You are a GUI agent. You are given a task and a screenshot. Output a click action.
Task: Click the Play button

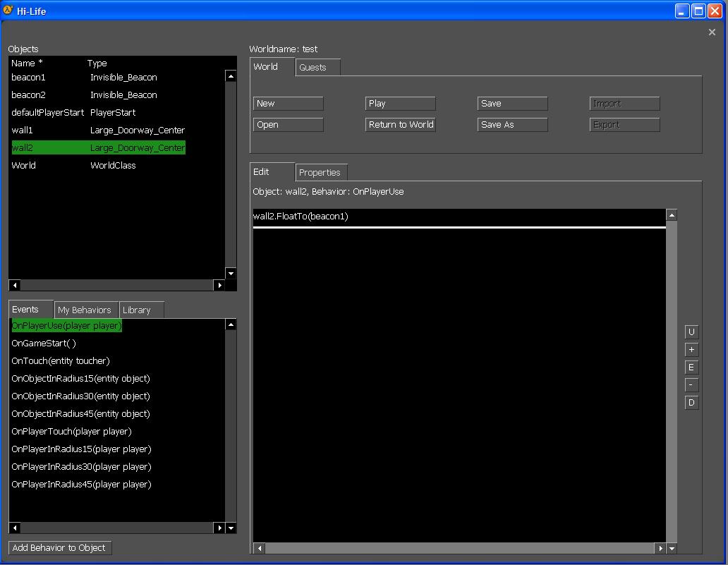pos(400,104)
